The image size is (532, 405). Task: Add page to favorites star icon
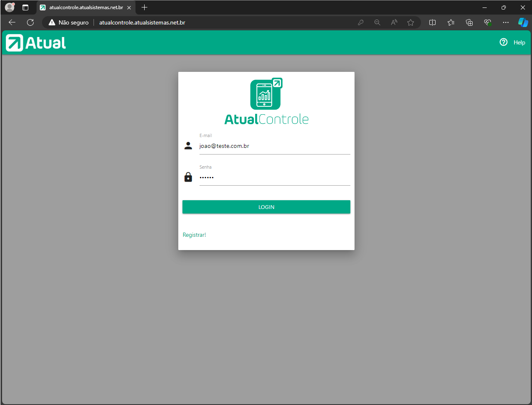pos(411,22)
